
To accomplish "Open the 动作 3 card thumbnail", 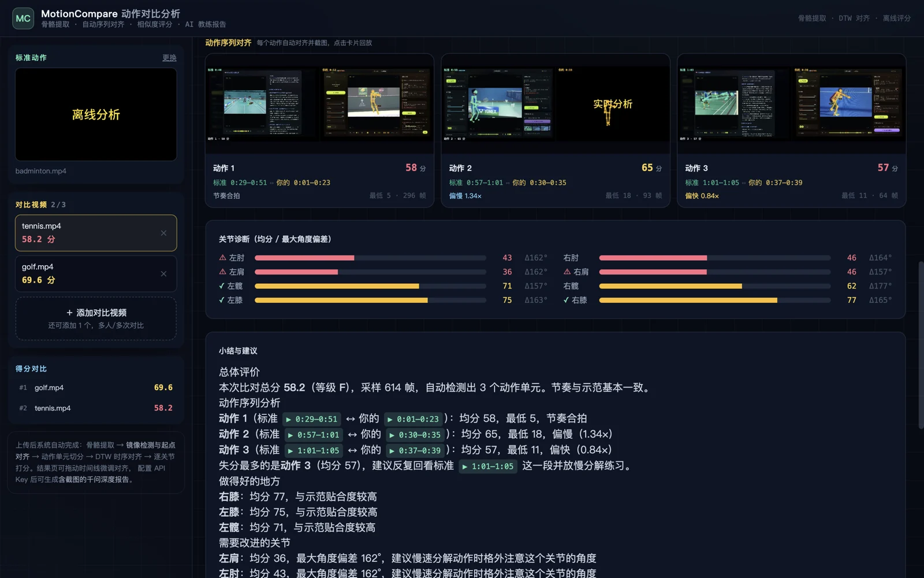I will point(791,104).
